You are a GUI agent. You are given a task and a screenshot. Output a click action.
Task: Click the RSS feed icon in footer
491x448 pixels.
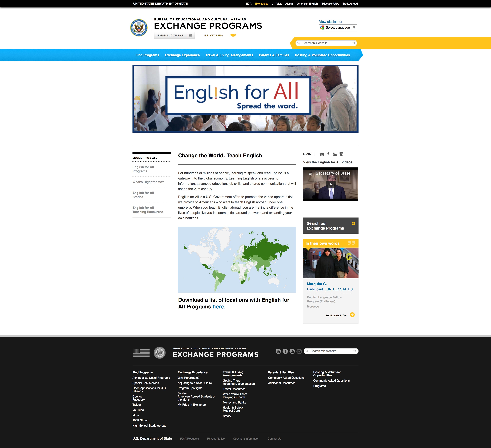pyautogui.click(x=292, y=351)
